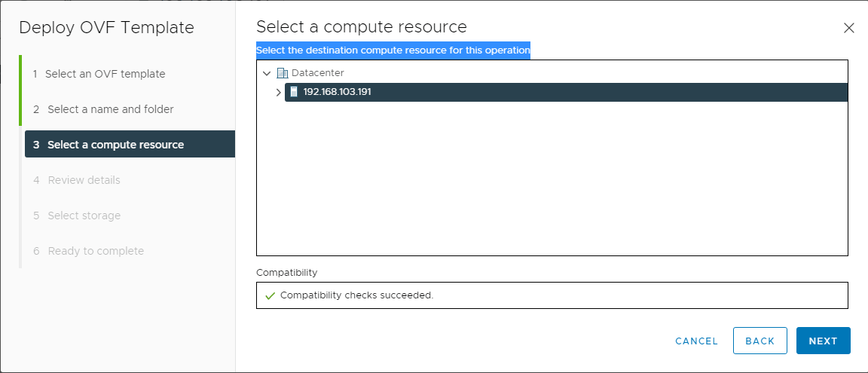868x373 pixels.
Task: Click the Datacenter building icon
Action: coord(283,73)
